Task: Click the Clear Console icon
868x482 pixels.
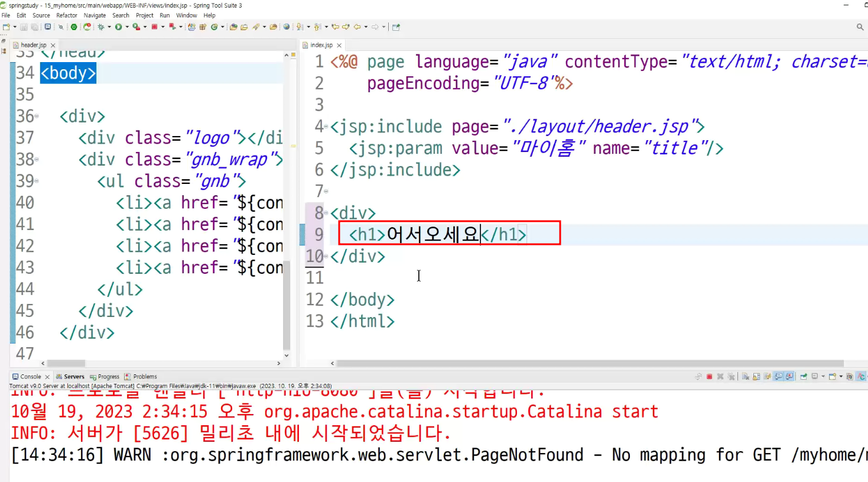Action: (746, 376)
